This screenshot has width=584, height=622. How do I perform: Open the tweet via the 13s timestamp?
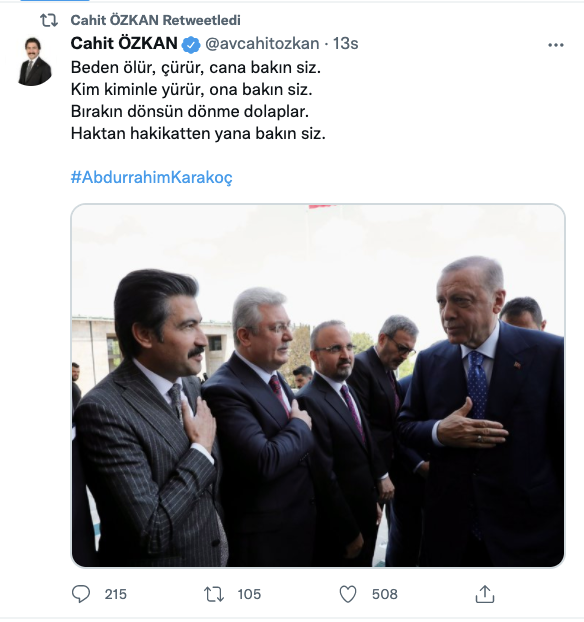pos(345,44)
